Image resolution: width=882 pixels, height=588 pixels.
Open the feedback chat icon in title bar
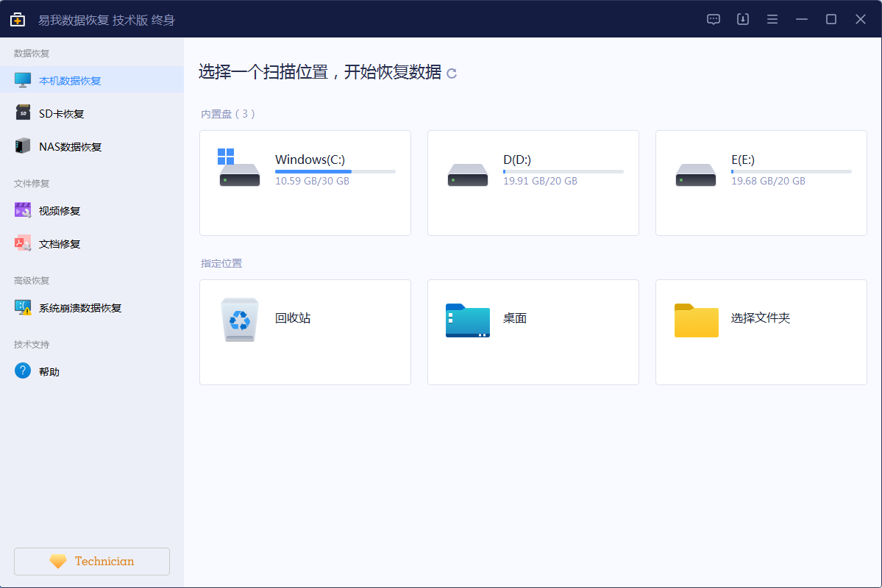[x=714, y=19]
